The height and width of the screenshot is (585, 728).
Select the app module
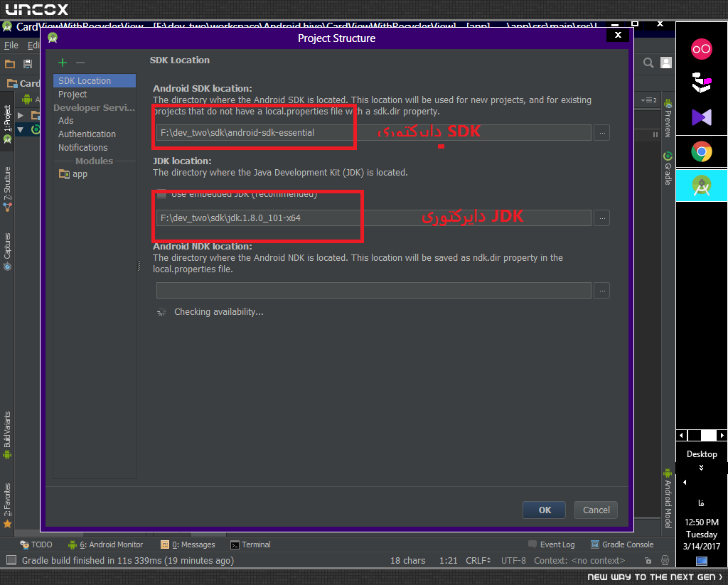[x=73, y=174]
